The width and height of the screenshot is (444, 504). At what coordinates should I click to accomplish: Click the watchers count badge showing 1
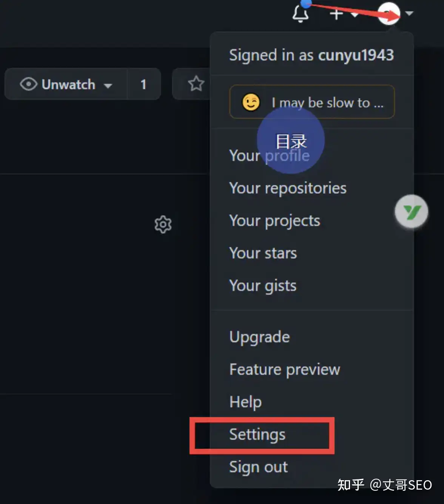(x=143, y=84)
